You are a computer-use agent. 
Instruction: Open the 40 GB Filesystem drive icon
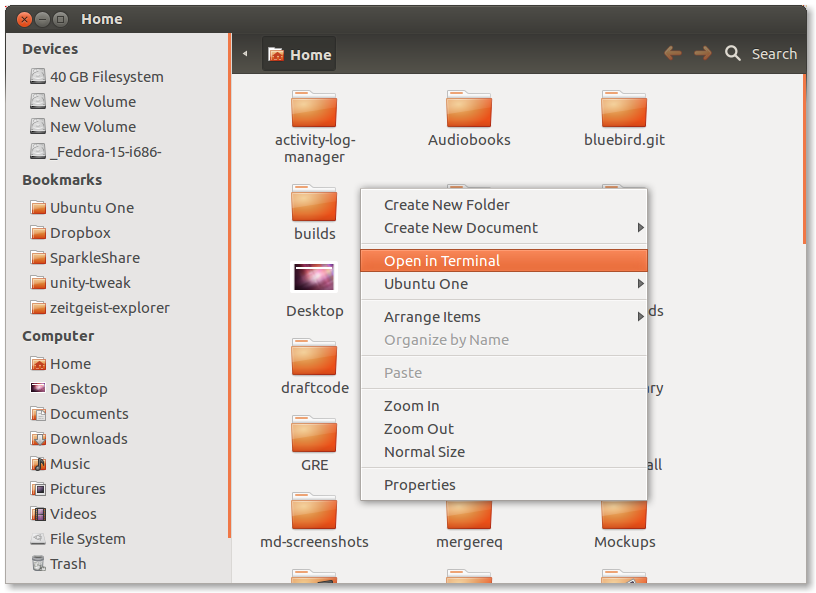point(37,77)
